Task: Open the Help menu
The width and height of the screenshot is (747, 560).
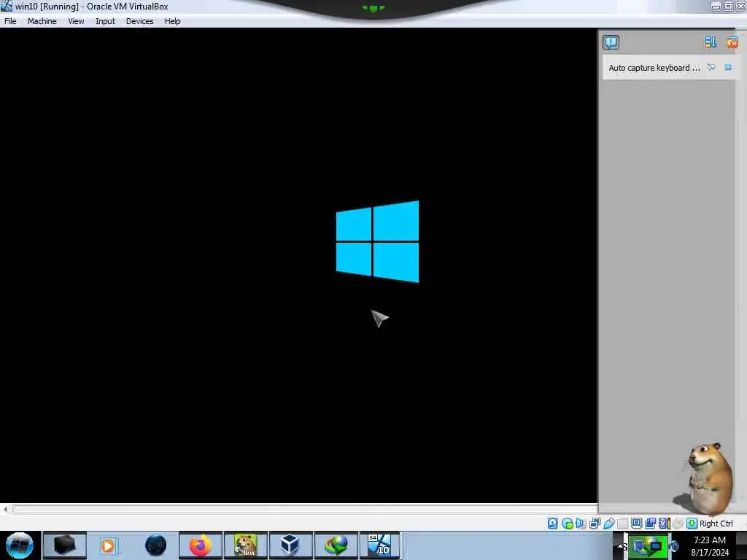Action: pyautogui.click(x=172, y=21)
